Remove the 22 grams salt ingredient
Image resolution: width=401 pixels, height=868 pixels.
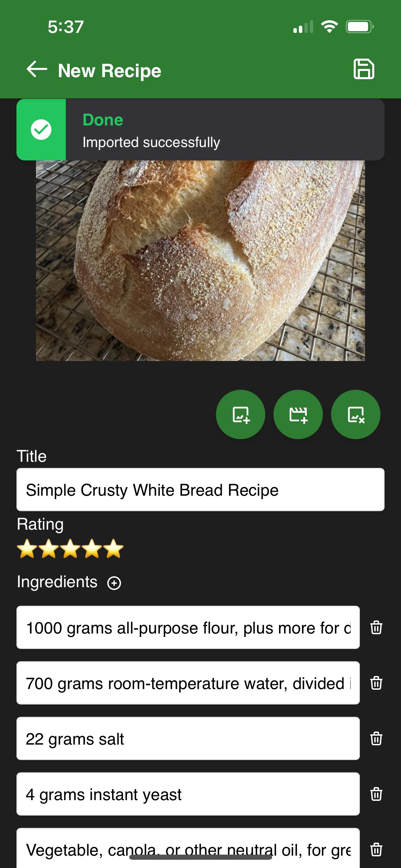(376, 738)
